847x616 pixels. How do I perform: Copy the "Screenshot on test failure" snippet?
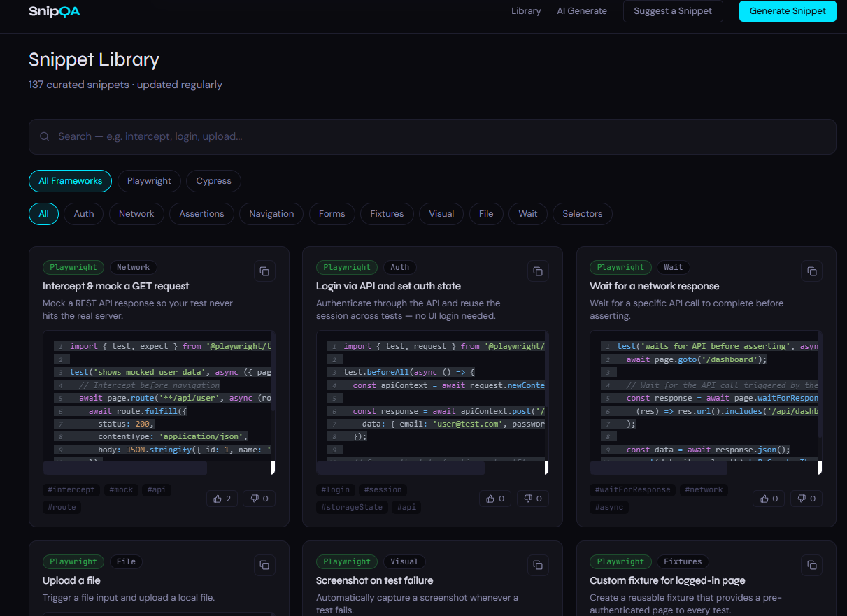(538, 565)
